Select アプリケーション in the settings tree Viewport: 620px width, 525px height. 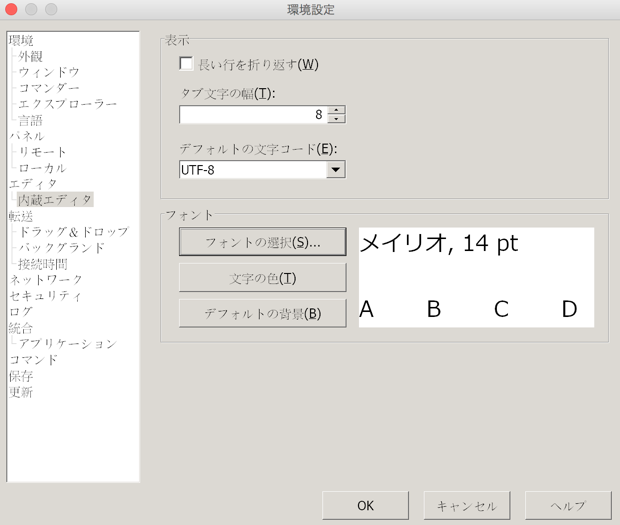coord(68,344)
